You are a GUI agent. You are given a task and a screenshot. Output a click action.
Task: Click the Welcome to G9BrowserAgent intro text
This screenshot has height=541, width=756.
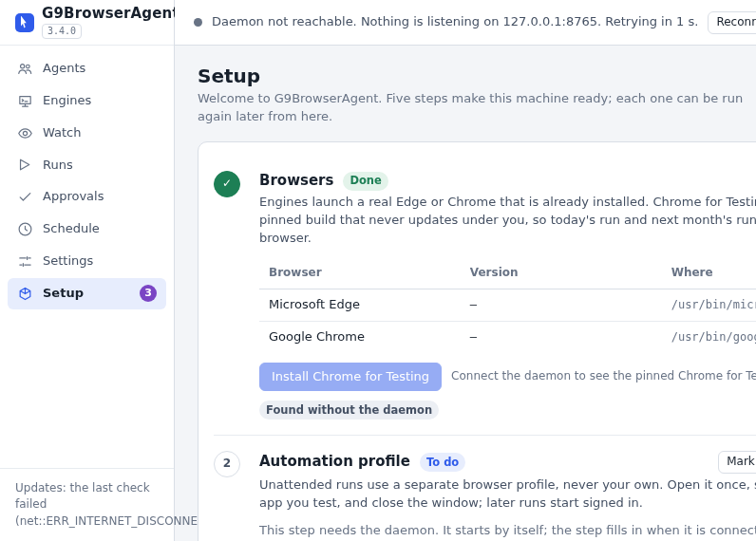(470, 107)
